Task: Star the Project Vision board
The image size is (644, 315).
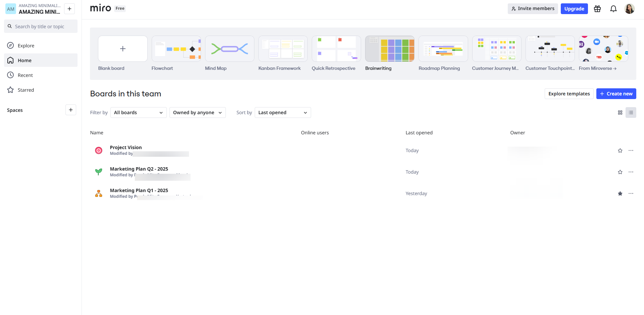Action: [x=620, y=150]
